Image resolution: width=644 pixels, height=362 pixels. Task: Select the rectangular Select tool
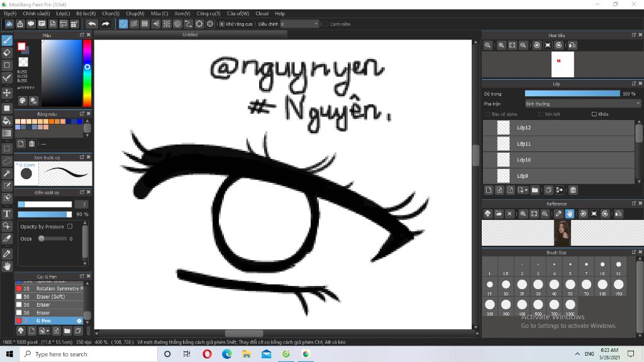point(7,148)
